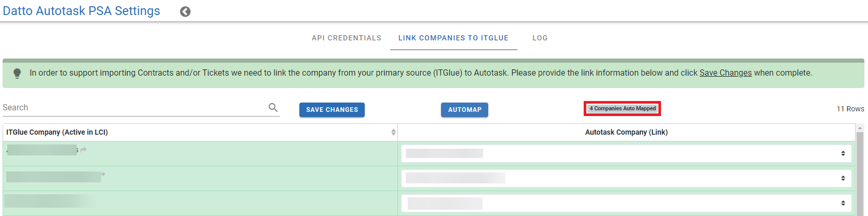Click the back arrow icon beside title

click(185, 11)
